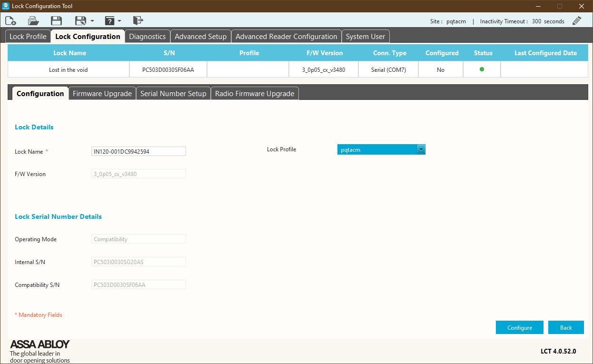Click the Conn. Type column header
The width and height of the screenshot is (593, 364).
(389, 53)
